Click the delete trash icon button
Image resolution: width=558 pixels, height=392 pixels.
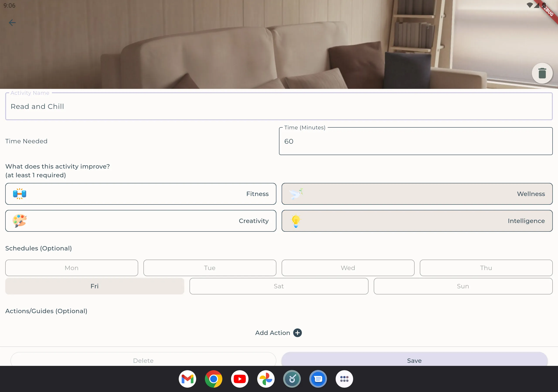(x=542, y=73)
